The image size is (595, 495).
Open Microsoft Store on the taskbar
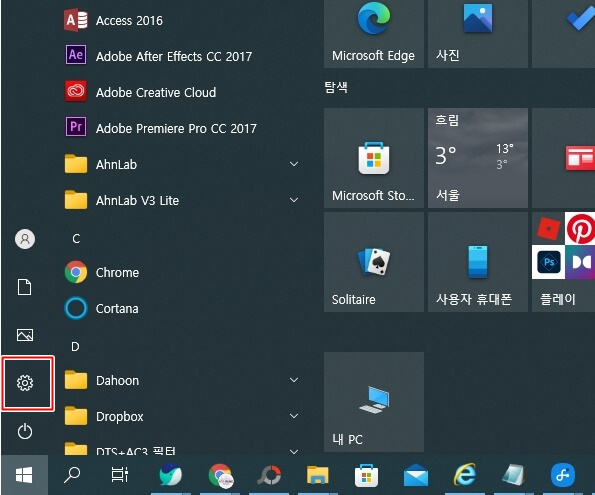pyautogui.click(x=366, y=475)
